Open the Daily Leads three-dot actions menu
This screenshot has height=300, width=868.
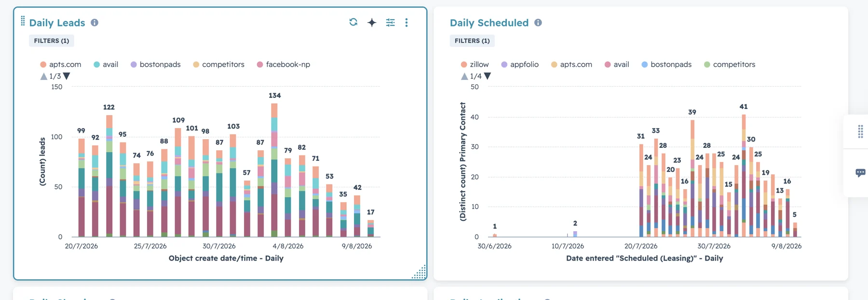tap(407, 22)
